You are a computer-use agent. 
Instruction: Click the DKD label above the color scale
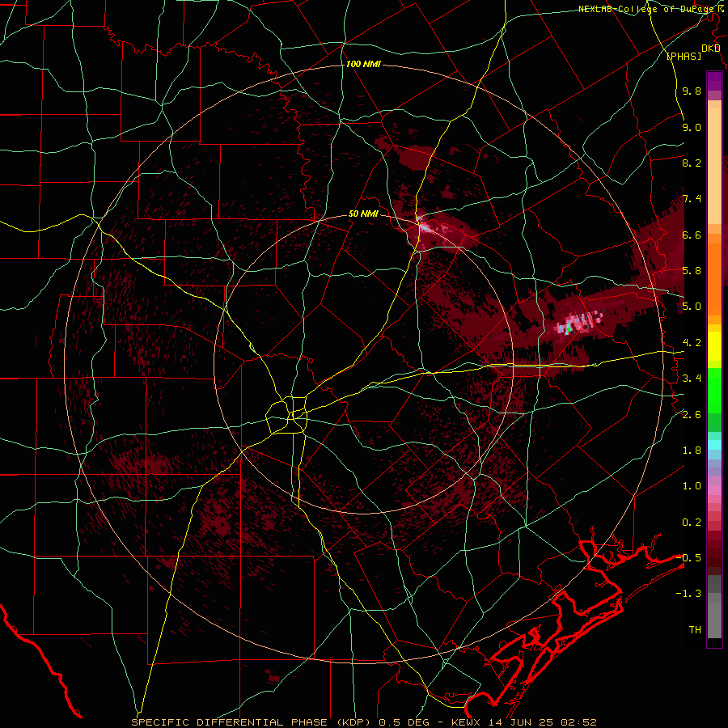tap(711, 49)
